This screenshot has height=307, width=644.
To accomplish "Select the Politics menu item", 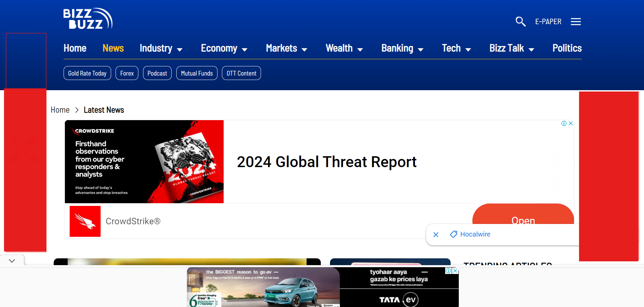I will coord(567,48).
